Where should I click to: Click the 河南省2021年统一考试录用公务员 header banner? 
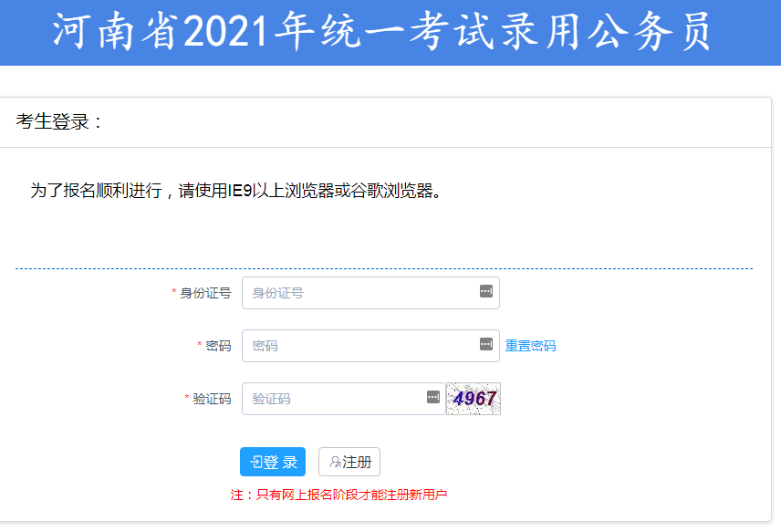(x=381, y=33)
